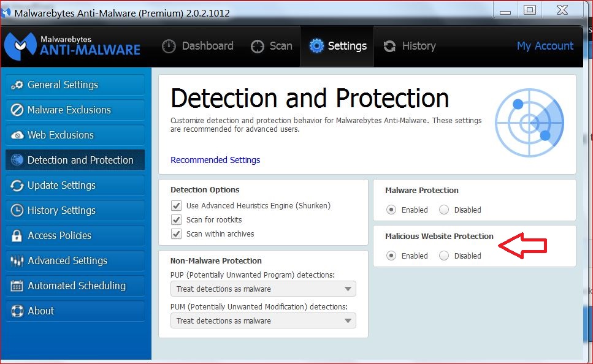
Task: Open the PUM detections dropdown
Action: (263, 320)
